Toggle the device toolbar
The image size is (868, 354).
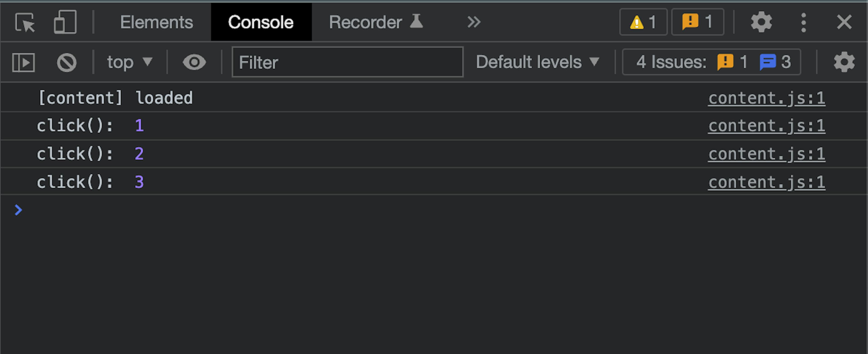pyautogui.click(x=65, y=22)
